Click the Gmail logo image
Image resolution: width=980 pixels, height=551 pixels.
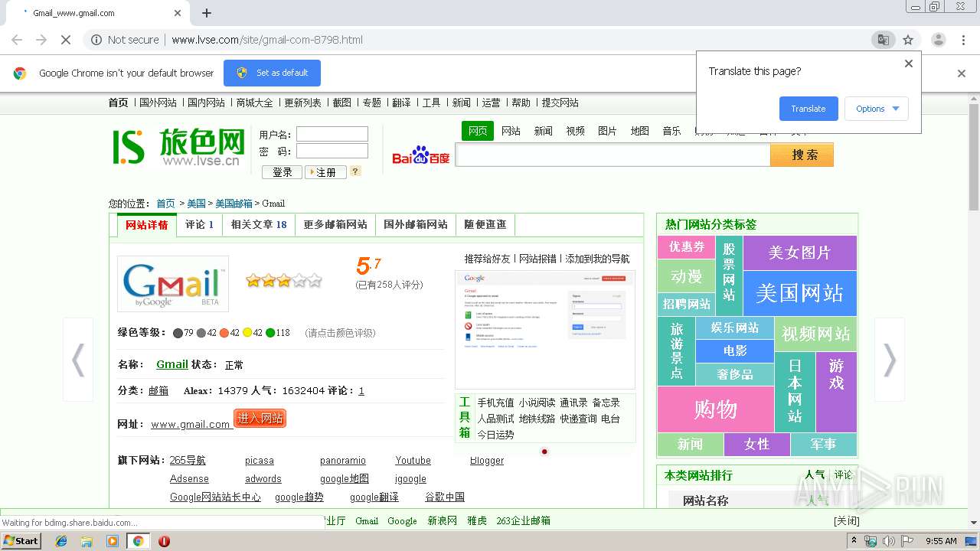(173, 284)
